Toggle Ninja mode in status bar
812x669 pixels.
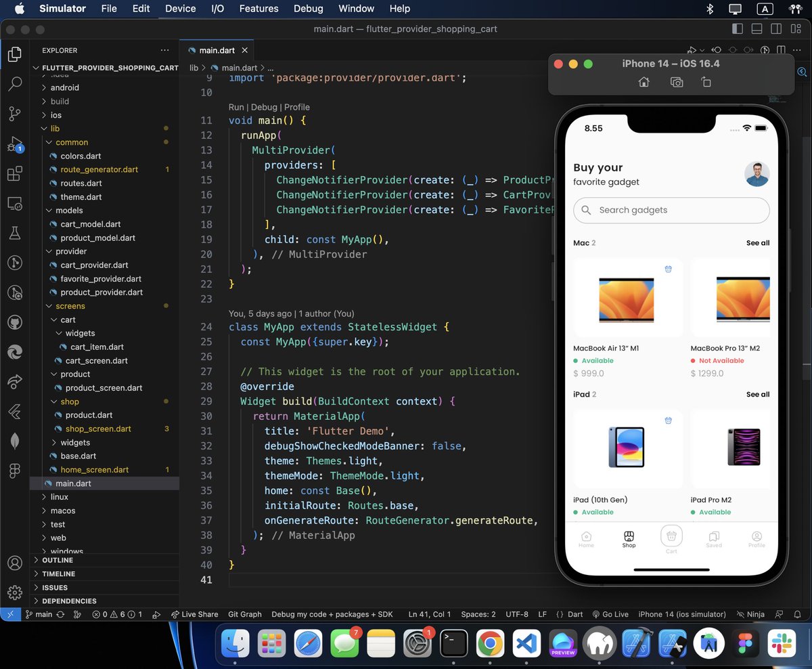750,614
